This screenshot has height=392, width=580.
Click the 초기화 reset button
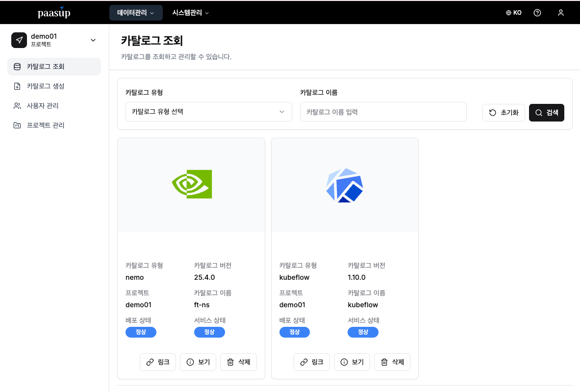coord(504,112)
